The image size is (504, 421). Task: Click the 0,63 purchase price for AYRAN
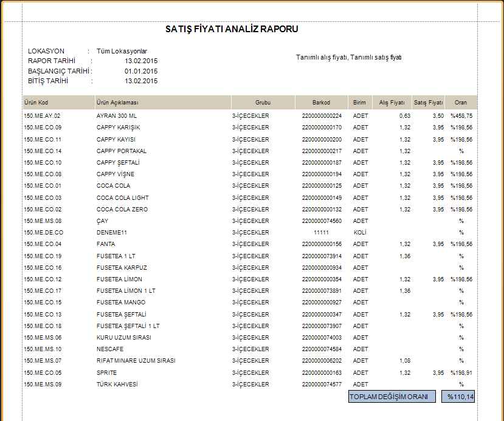405,116
